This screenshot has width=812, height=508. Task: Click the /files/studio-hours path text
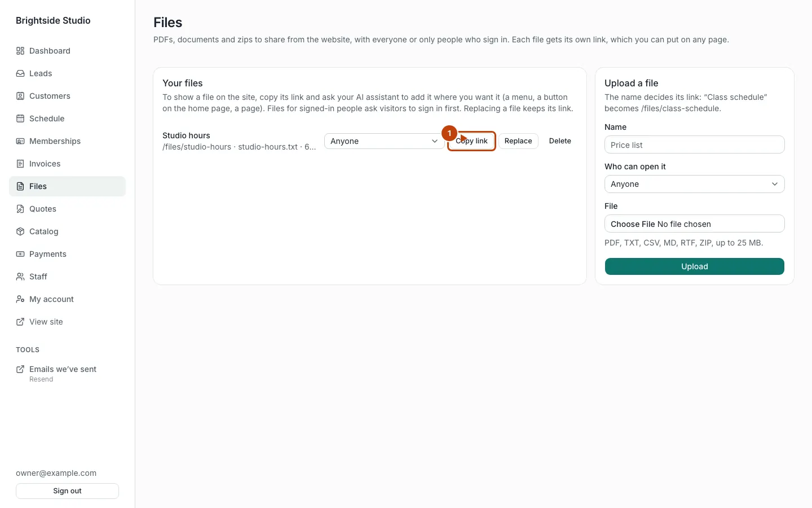coord(197,147)
